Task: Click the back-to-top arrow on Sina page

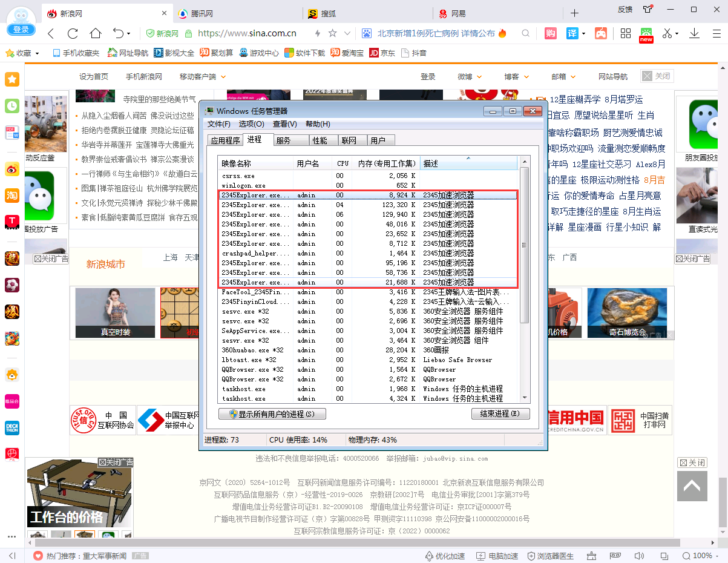Action: pyautogui.click(x=692, y=486)
